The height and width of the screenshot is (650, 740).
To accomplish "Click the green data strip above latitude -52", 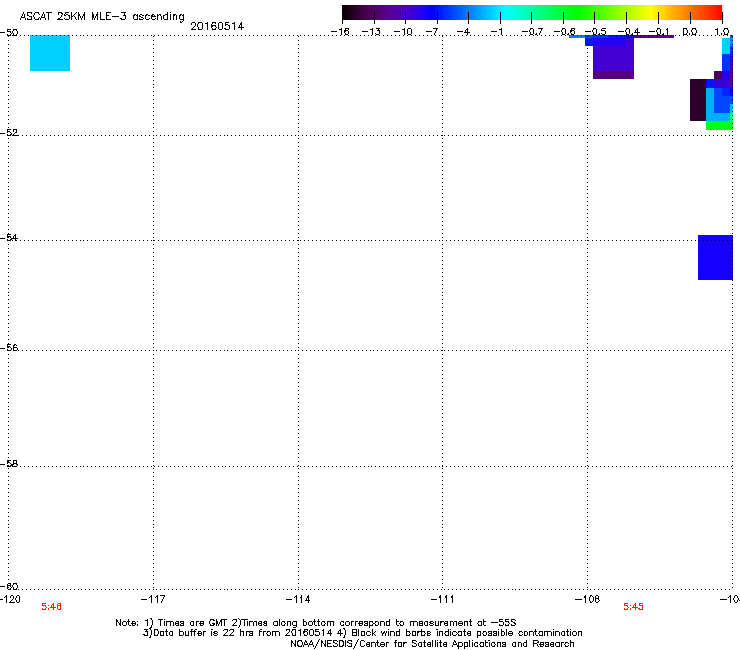I will click(719, 125).
